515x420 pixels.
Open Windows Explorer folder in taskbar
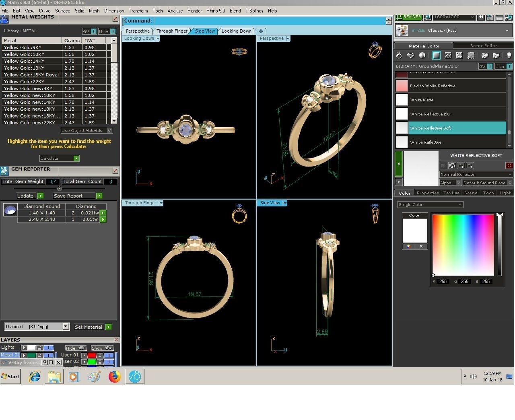[x=54, y=377]
